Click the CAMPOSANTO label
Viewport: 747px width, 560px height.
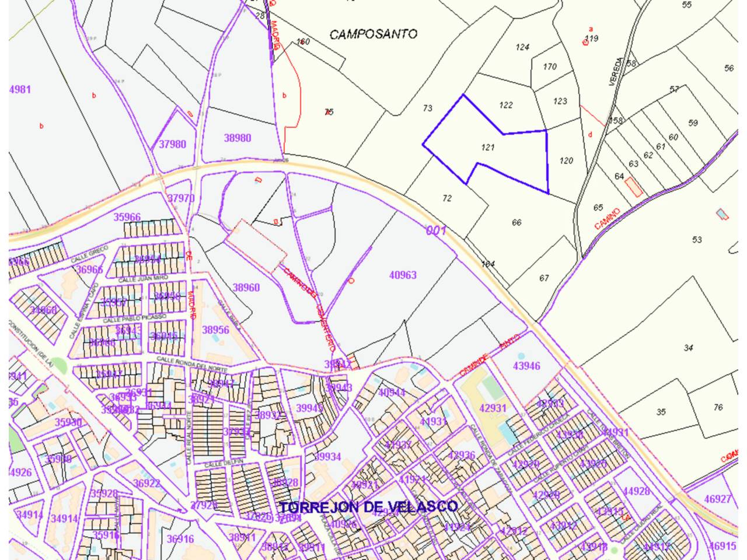[x=373, y=34]
